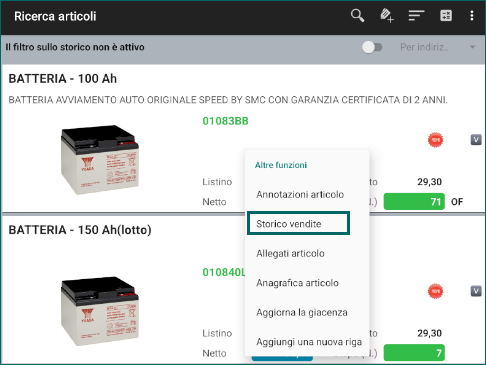The height and width of the screenshot is (365, 486).
Task: Tap V icon for BATTERIA 100 Ah
Action: click(x=476, y=140)
